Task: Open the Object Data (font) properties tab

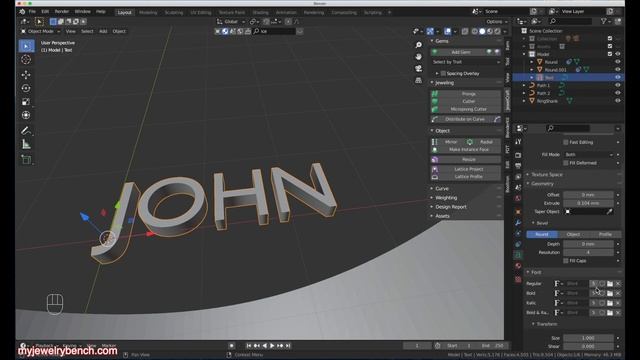Action: (x=518, y=254)
